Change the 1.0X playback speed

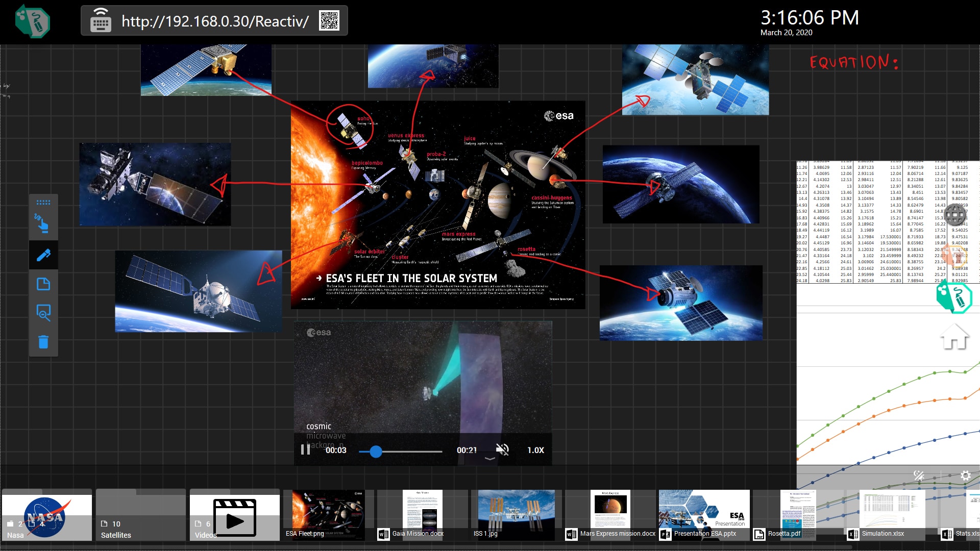[535, 450]
